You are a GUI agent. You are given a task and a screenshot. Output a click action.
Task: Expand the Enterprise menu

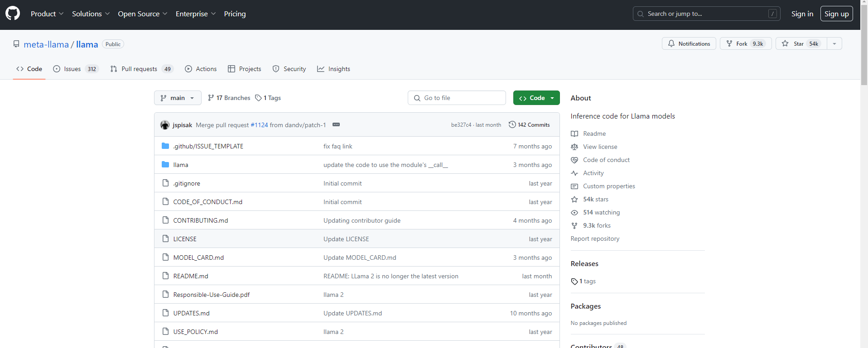[x=196, y=14]
